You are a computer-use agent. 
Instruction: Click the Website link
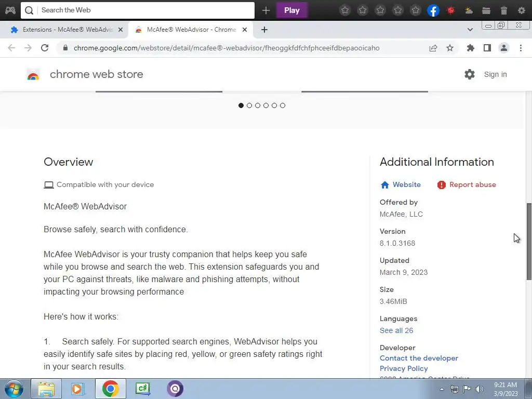pos(406,184)
